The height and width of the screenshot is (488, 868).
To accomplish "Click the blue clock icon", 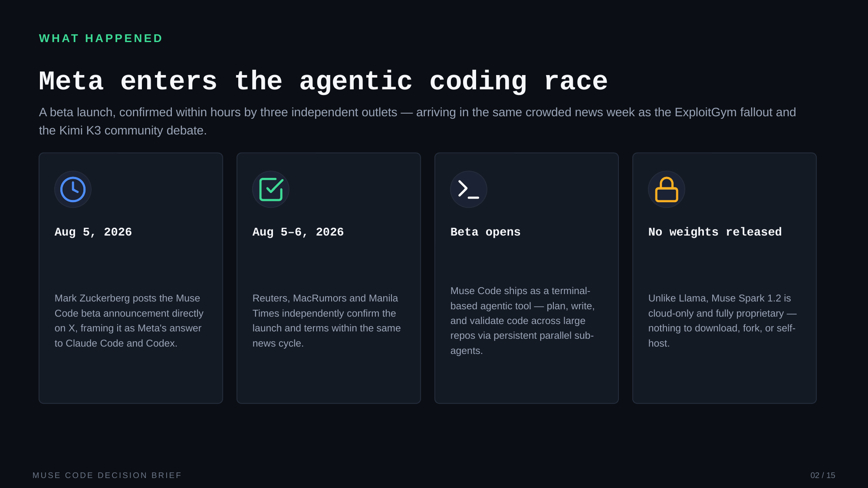I will [x=73, y=190].
